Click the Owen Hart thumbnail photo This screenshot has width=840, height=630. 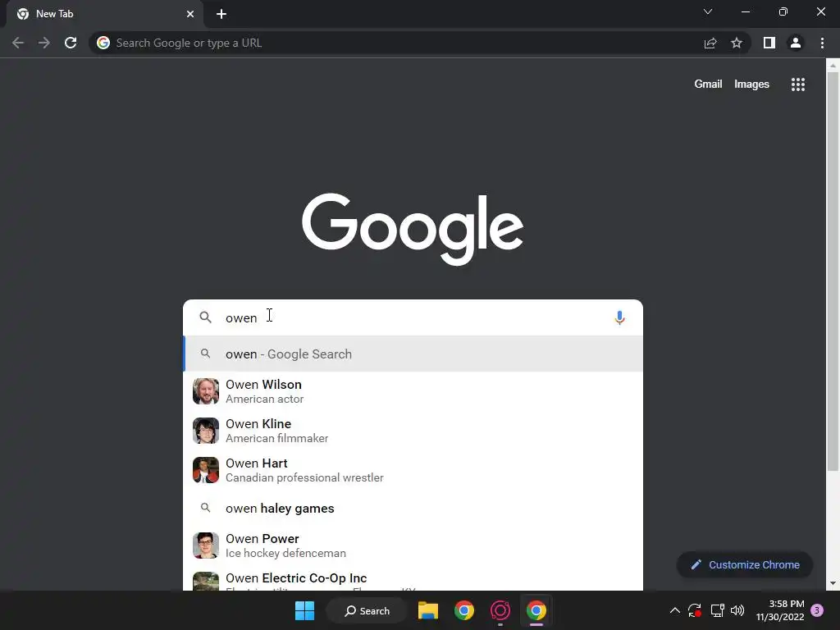pos(206,470)
